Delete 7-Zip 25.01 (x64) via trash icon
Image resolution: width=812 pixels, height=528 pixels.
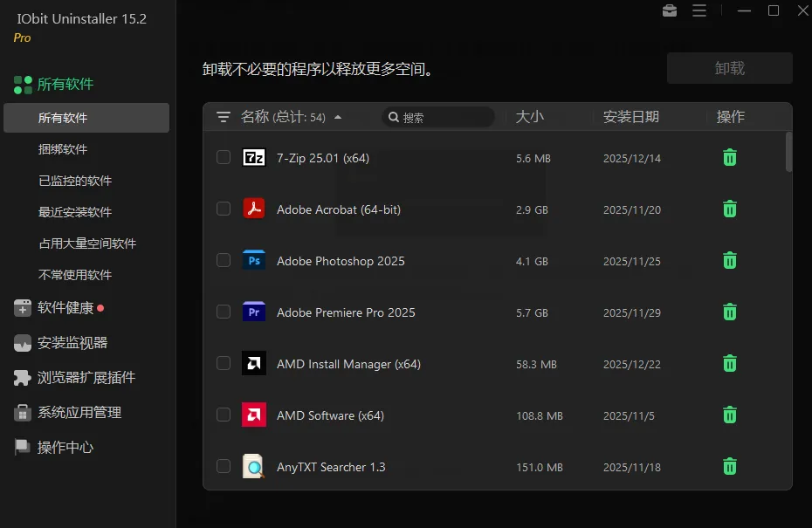(x=730, y=157)
